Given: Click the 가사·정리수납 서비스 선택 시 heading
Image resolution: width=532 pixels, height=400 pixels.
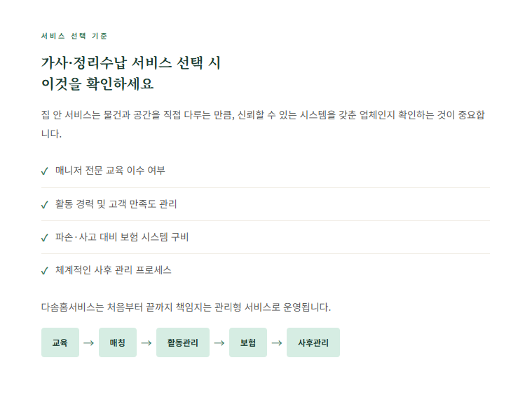Looking at the screenshot, I should point(131,63).
